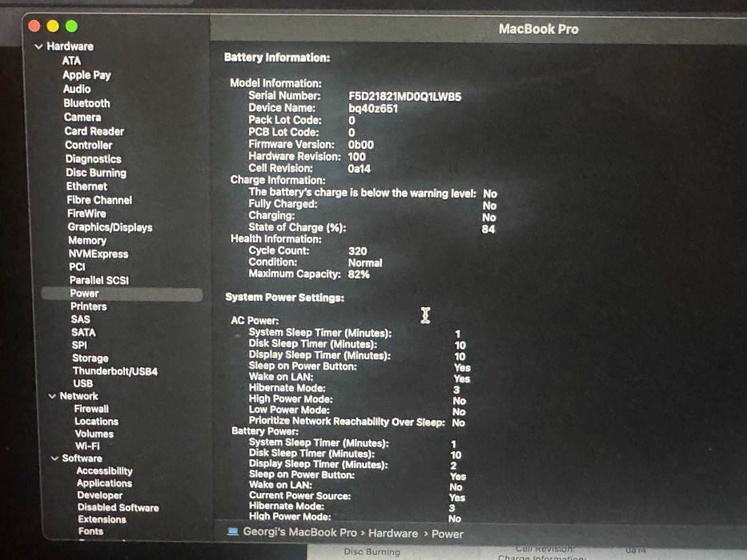Open the Audio hardware entry

pyautogui.click(x=77, y=89)
